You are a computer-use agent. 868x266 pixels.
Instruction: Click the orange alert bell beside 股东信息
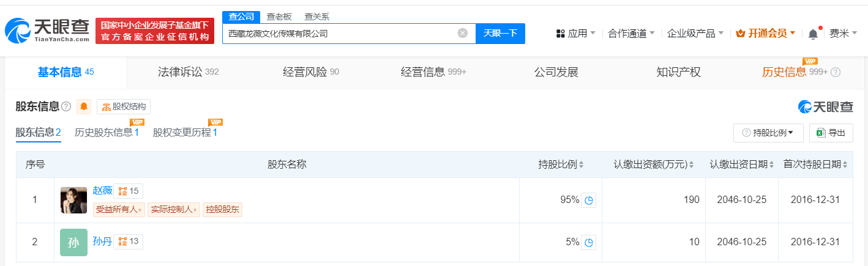(84, 107)
